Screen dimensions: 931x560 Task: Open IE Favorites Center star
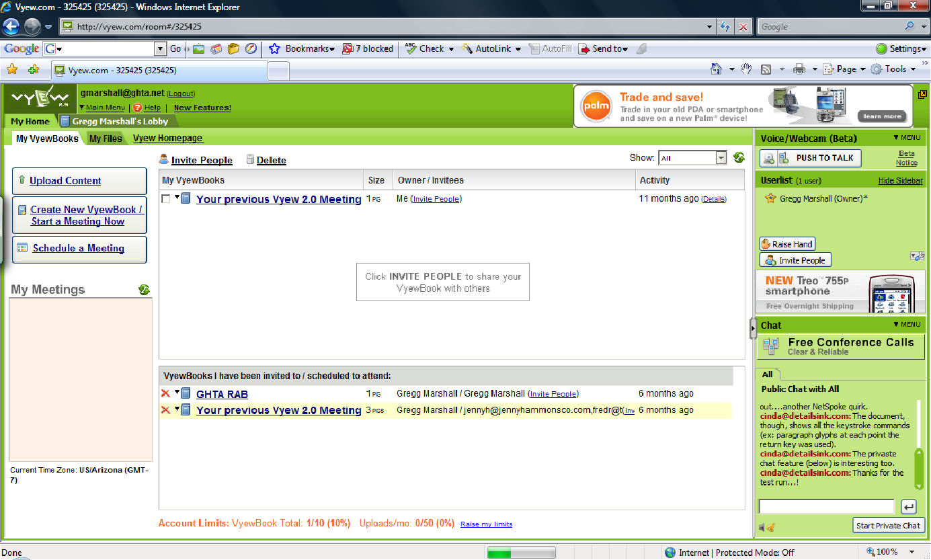tap(11, 69)
